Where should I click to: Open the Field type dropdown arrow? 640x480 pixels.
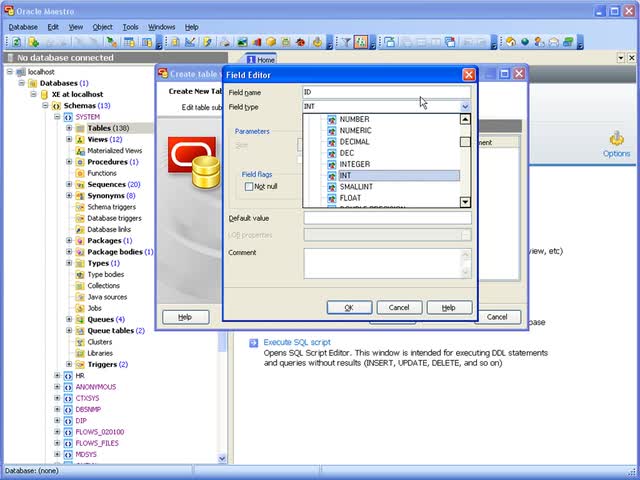(x=465, y=107)
